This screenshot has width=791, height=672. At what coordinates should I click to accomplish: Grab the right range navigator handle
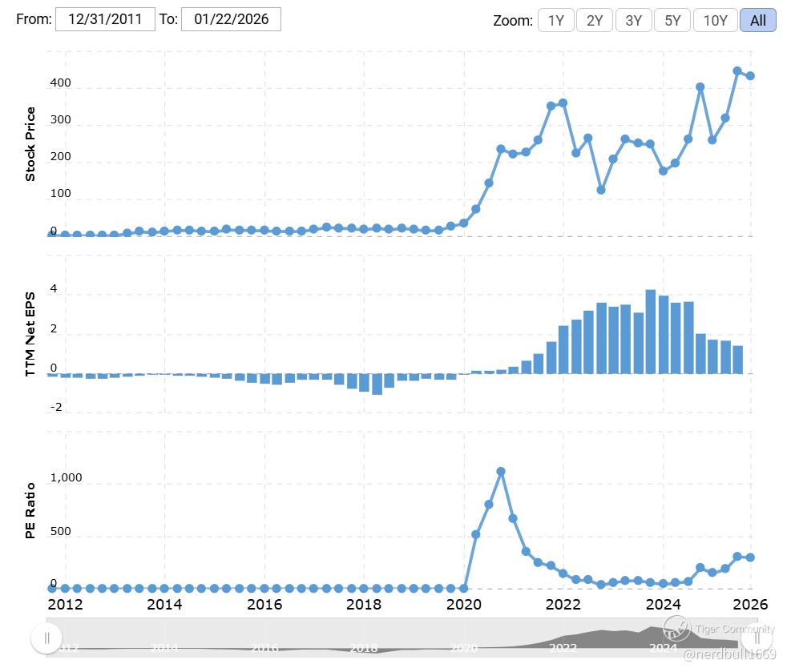tap(757, 638)
